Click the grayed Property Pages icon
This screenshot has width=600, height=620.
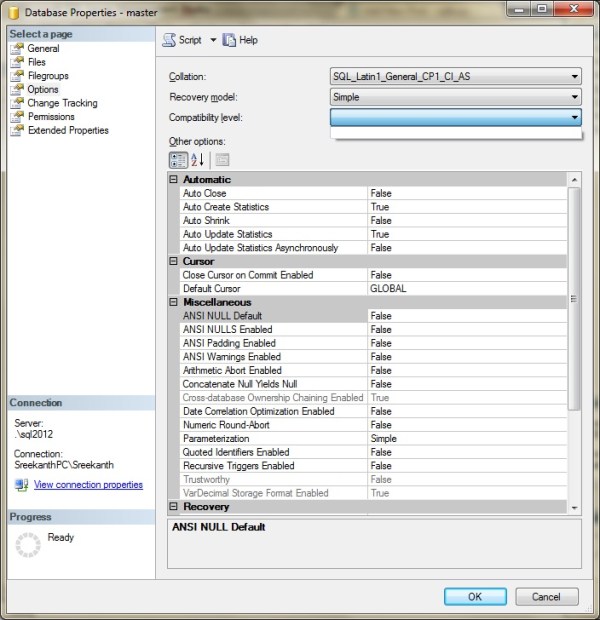click(x=222, y=160)
